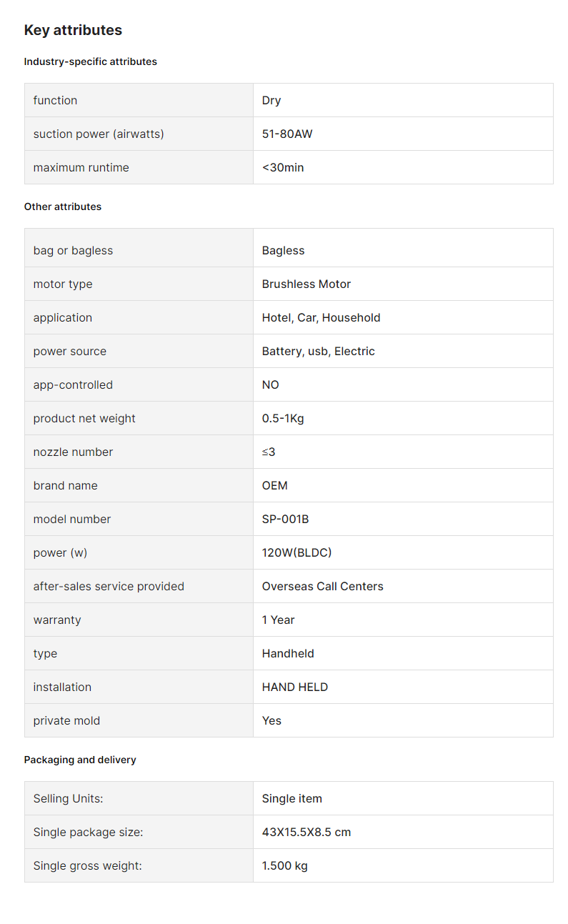Click the suction power (airwatts) label

(x=99, y=134)
